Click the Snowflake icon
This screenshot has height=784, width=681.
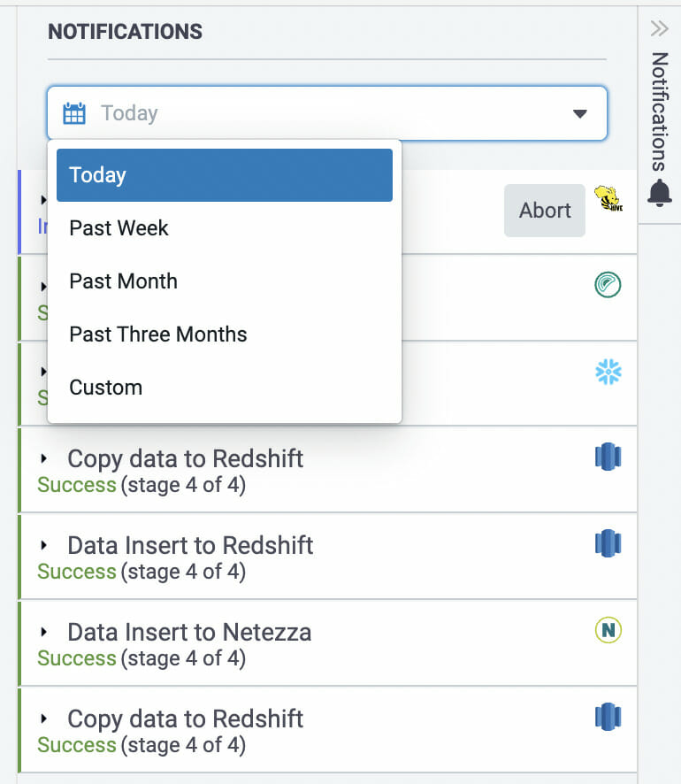tap(608, 373)
